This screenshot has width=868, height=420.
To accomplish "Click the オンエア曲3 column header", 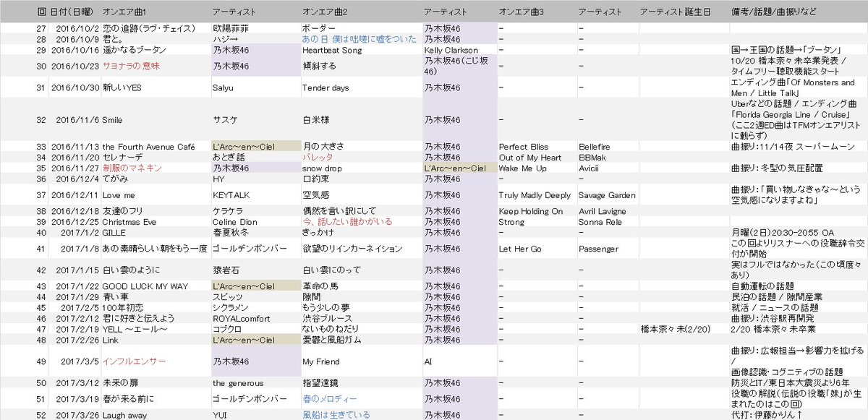I will (x=522, y=13).
